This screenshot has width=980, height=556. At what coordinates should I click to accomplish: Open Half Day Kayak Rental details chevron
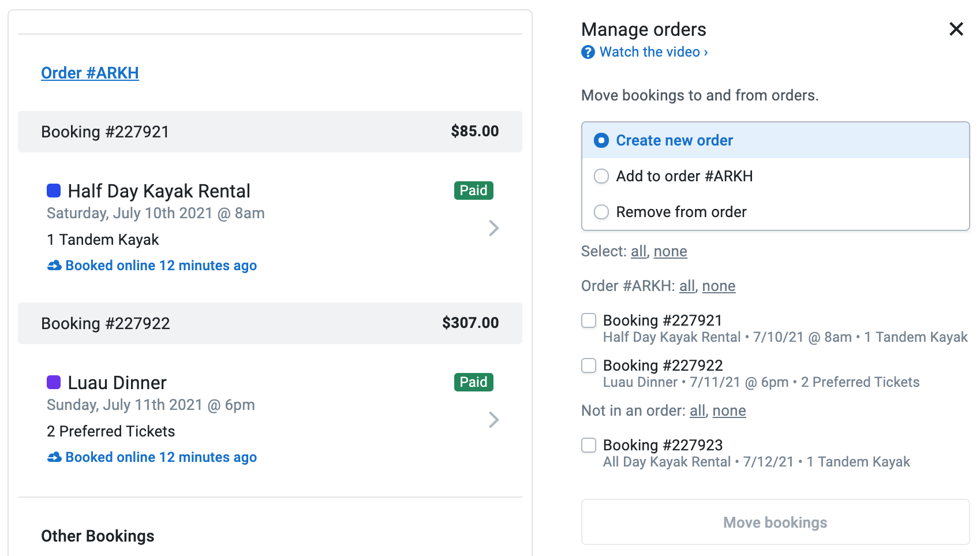[x=493, y=228]
